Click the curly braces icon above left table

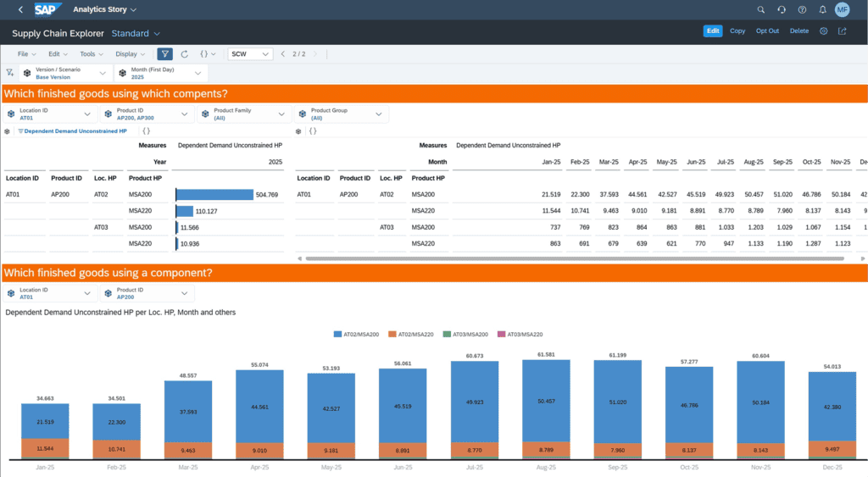tap(146, 131)
